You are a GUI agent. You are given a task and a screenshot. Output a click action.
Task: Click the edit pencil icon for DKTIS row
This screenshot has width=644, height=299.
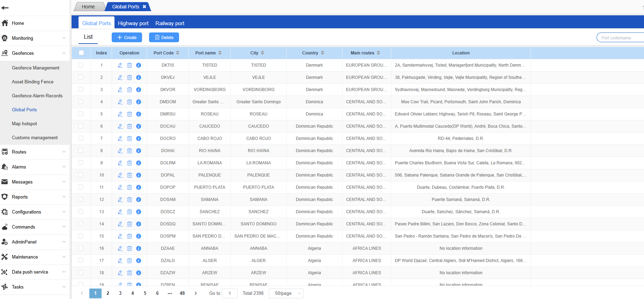coord(120,65)
